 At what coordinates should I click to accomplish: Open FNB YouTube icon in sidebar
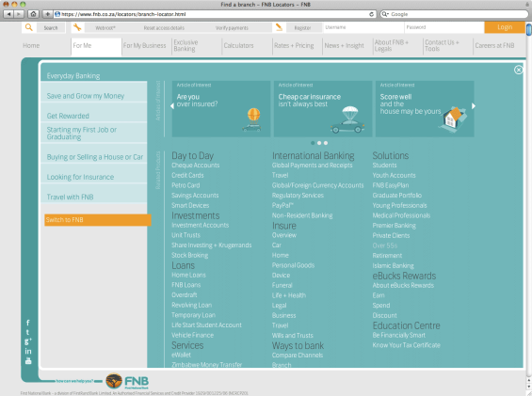(28, 361)
